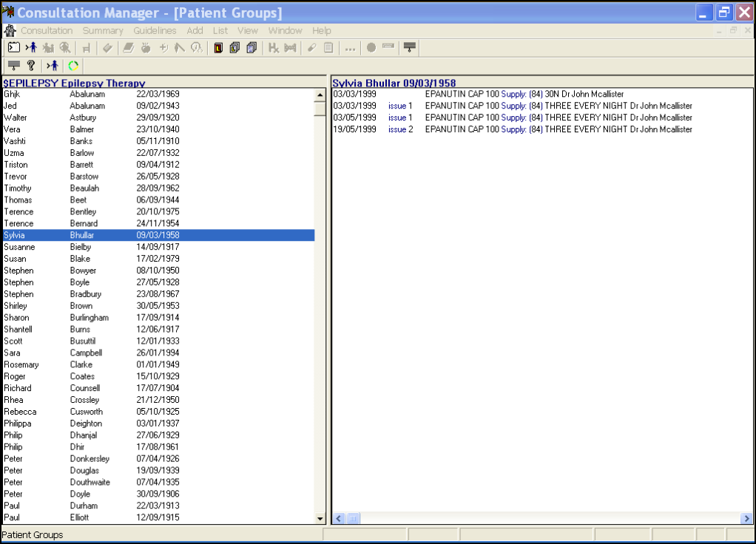Click the stacked documents icon beside the red book
This screenshot has height=544, width=756.
(234, 48)
